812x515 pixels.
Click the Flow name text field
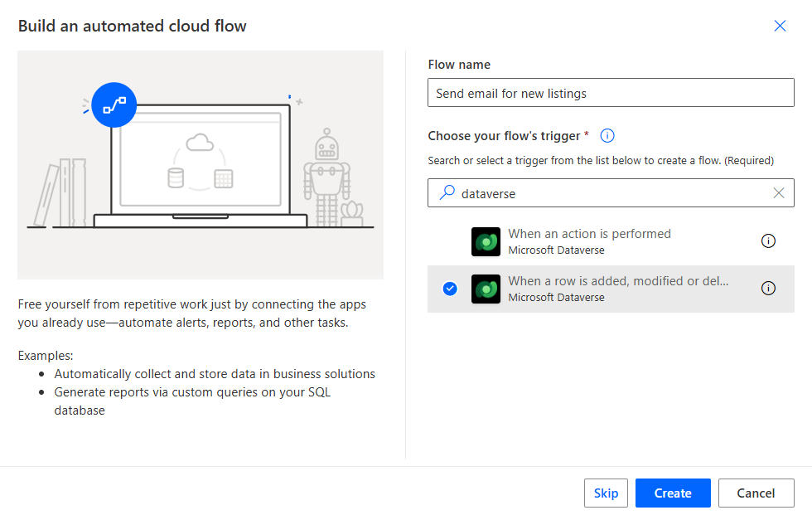[610, 92]
